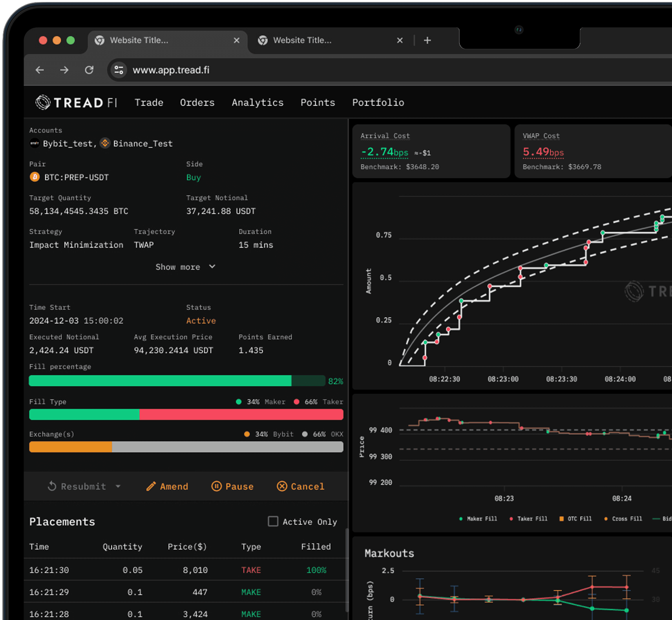Viewport: 672px width, 620px height.
Task: Sort placements by Quantity column
Action: click(x=122, y=547)
